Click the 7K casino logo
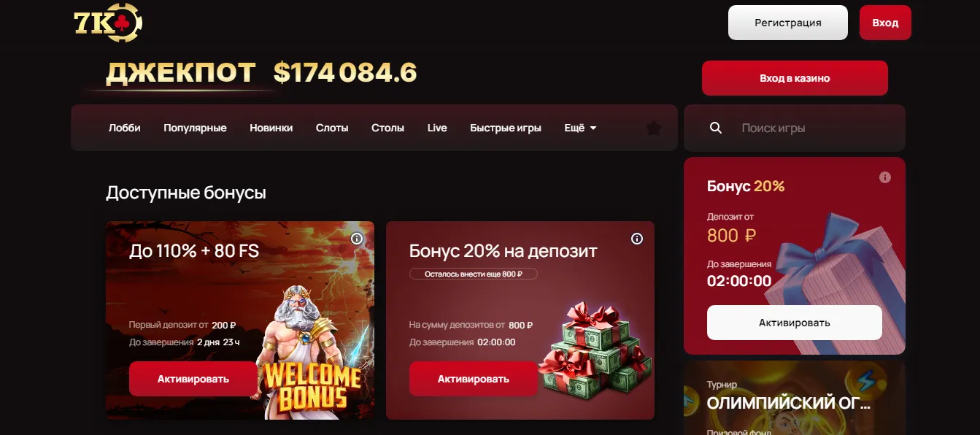Screen dimensions: 980x435 tap(108, 23)
